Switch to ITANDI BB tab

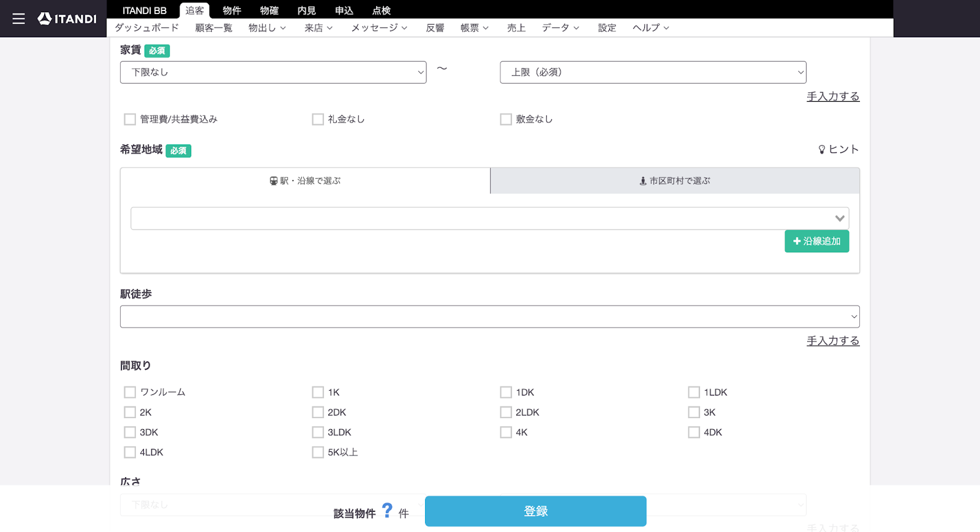click(145, 10)
